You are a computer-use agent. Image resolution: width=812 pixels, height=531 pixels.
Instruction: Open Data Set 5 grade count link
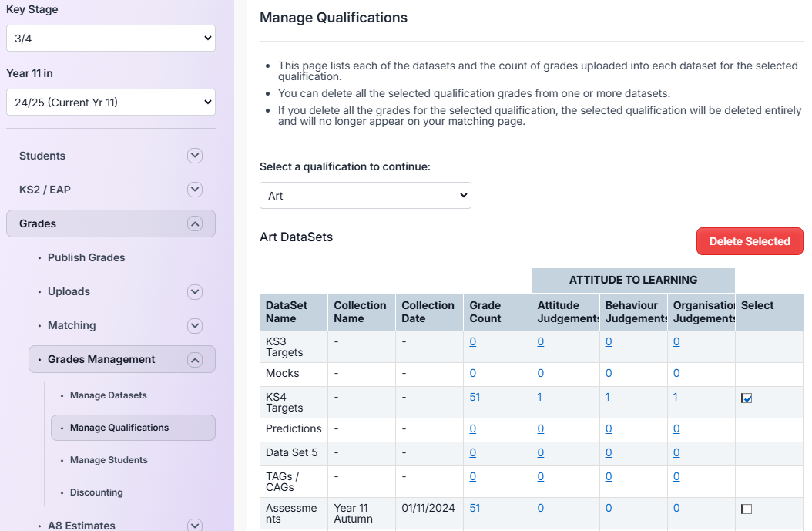(473, 452)
